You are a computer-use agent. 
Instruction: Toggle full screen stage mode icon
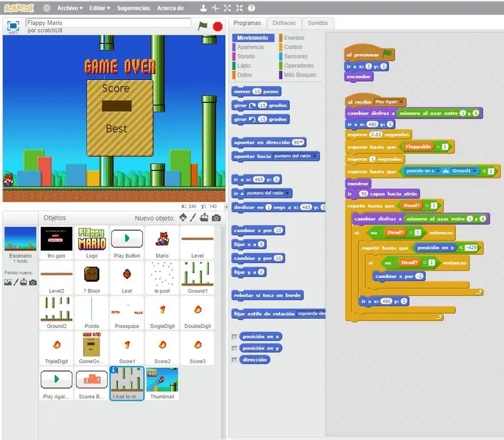coord(13,26)
